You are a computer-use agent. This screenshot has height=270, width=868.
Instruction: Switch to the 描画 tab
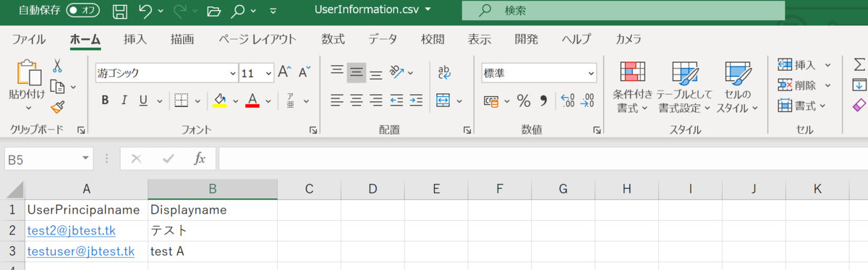pyautogui.click(x=182, y=39)
